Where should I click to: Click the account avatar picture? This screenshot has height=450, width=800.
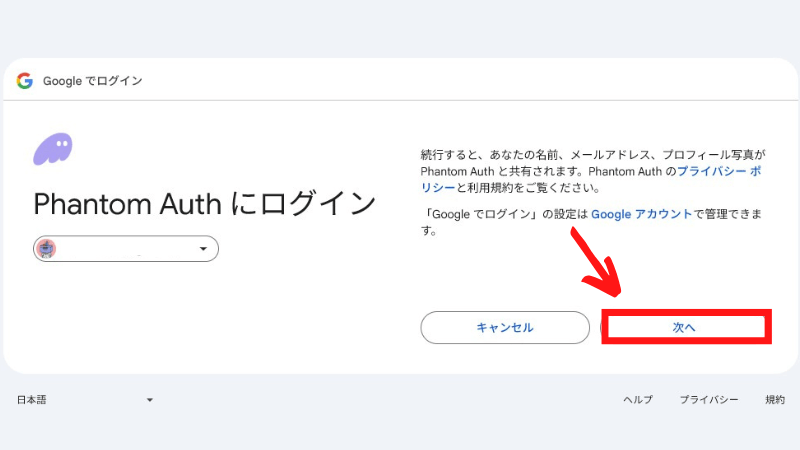pyautogui.click(x=47, y=248)
